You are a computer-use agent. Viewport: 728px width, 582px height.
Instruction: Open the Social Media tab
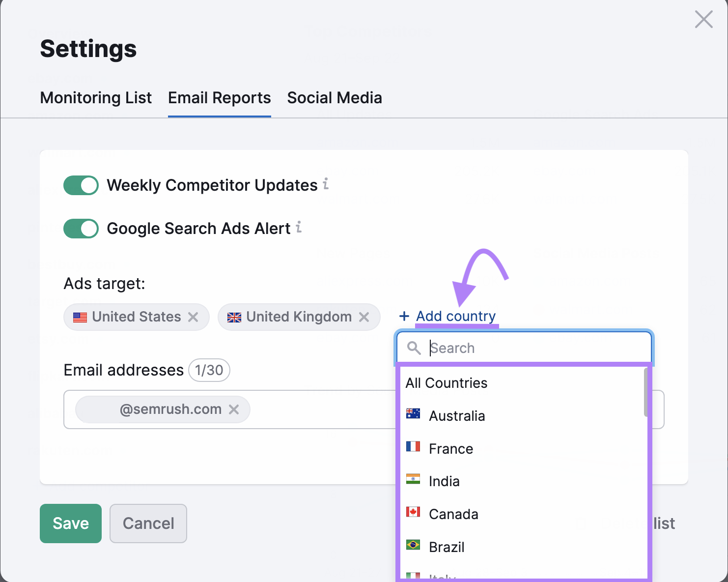335,98
